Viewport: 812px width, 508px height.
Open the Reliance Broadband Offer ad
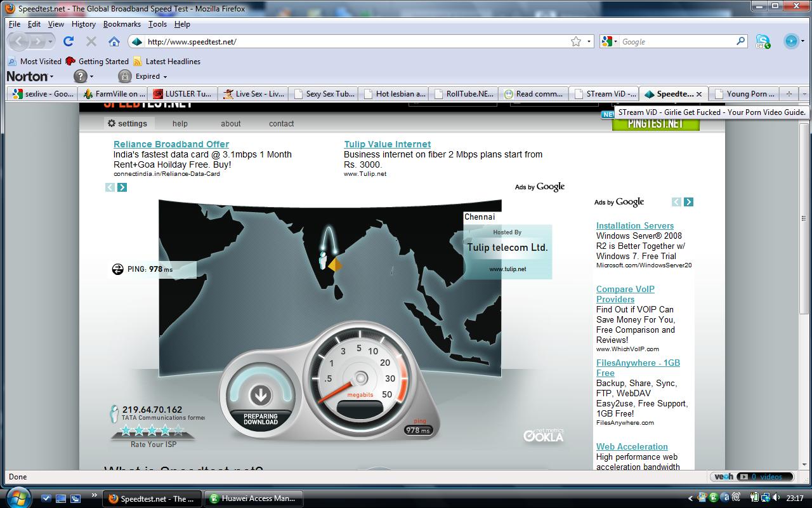171,144
